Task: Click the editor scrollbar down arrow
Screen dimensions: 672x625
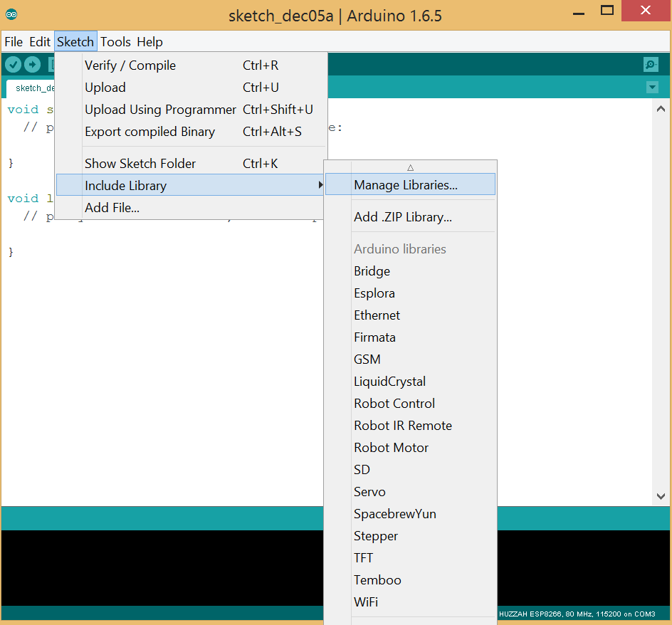Action: 661,496
